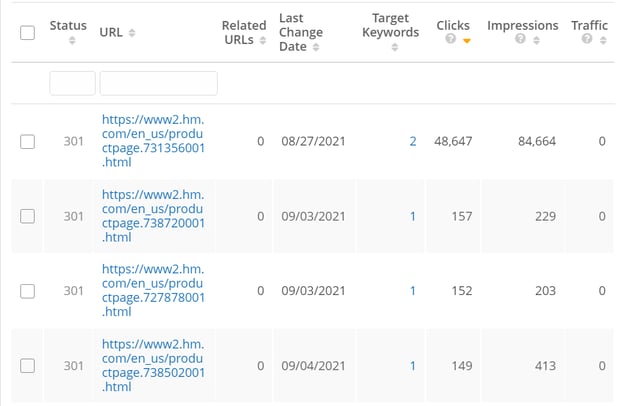Select date cell 08/27/2021
Viewport: 624px width, 406px height.
(313, 141)
